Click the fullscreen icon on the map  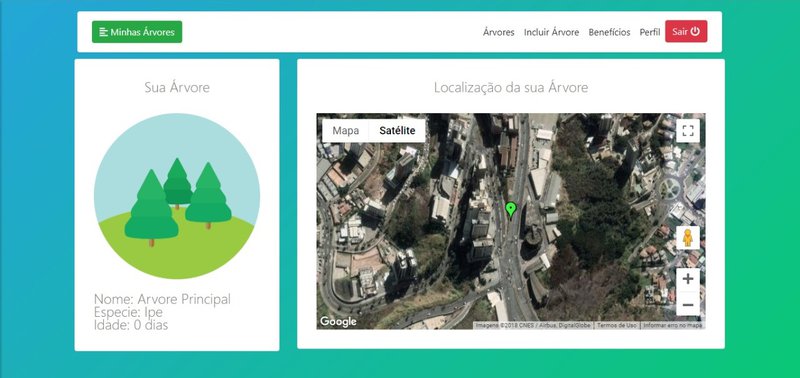pyautogui.click(x=688, y=131)
